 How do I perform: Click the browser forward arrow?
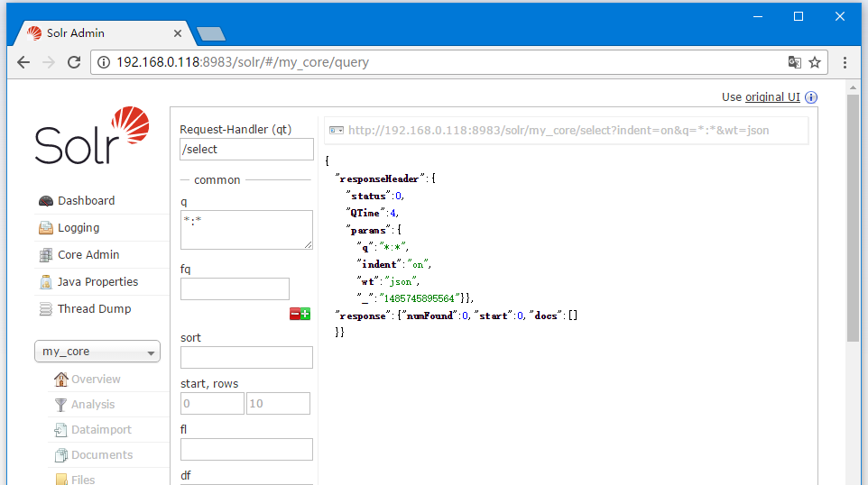pos(49,62)
